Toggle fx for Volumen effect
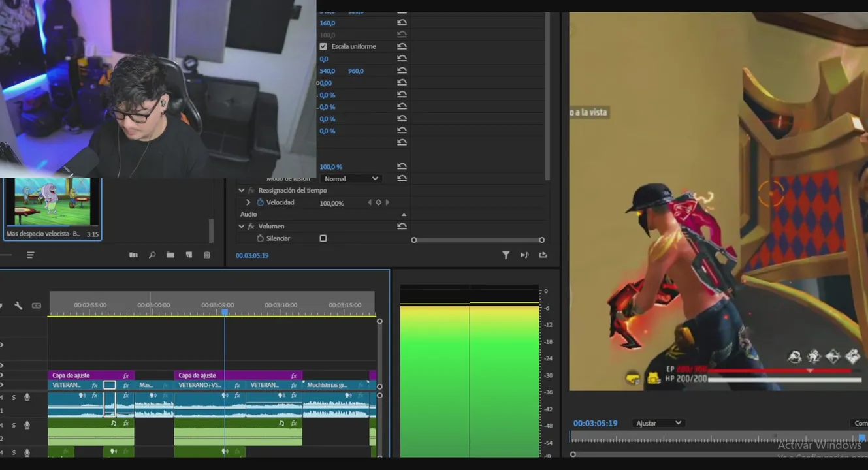The height and width of the screenshot is (470, 868). click(251, 227)
